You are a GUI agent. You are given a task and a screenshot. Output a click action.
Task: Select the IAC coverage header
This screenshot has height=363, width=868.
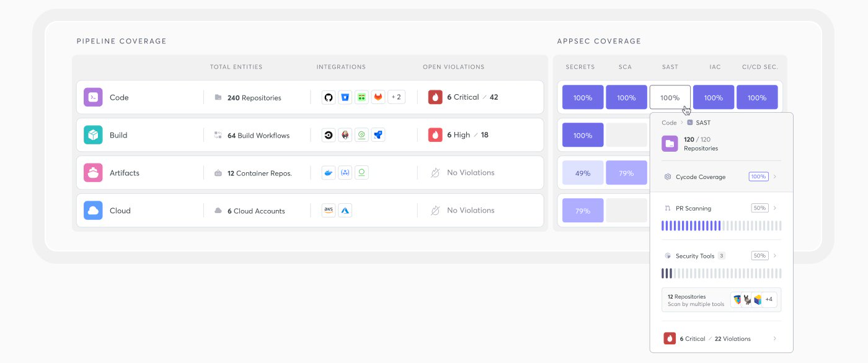tap(714, 66)
